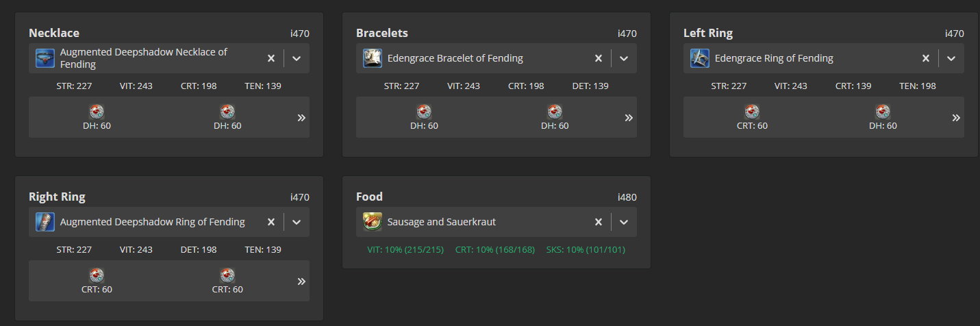Expand Bracelets materia options arrow

coord(629,118)
